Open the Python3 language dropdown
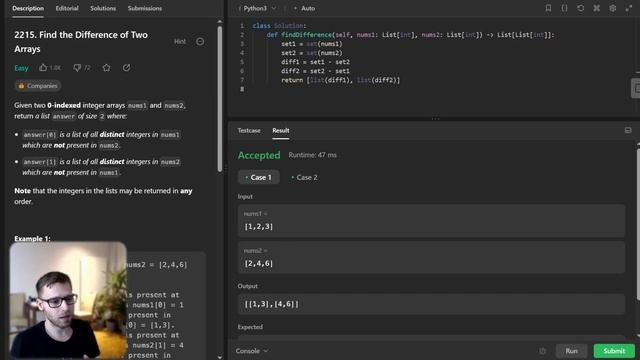 (x=258, y=8)
